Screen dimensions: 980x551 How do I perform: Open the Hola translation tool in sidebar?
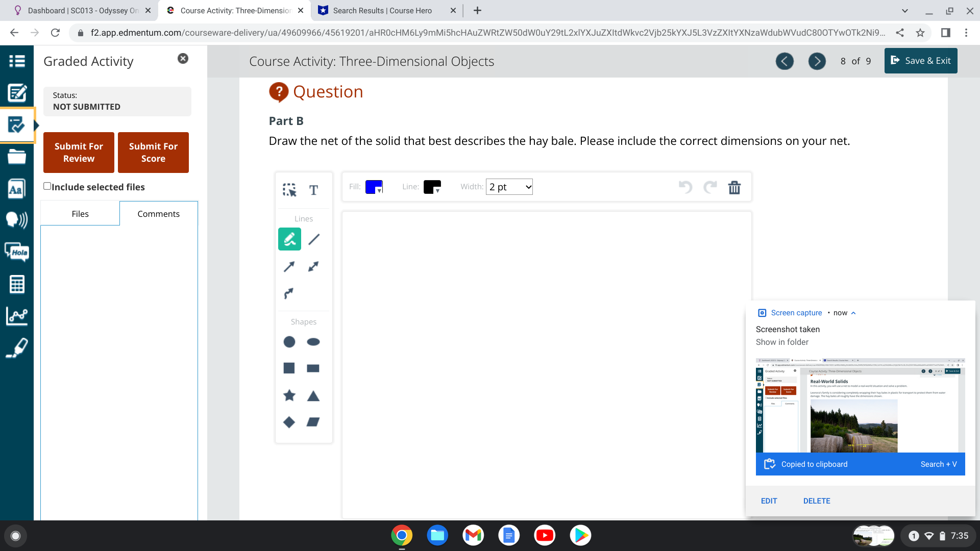pos(17,252)
